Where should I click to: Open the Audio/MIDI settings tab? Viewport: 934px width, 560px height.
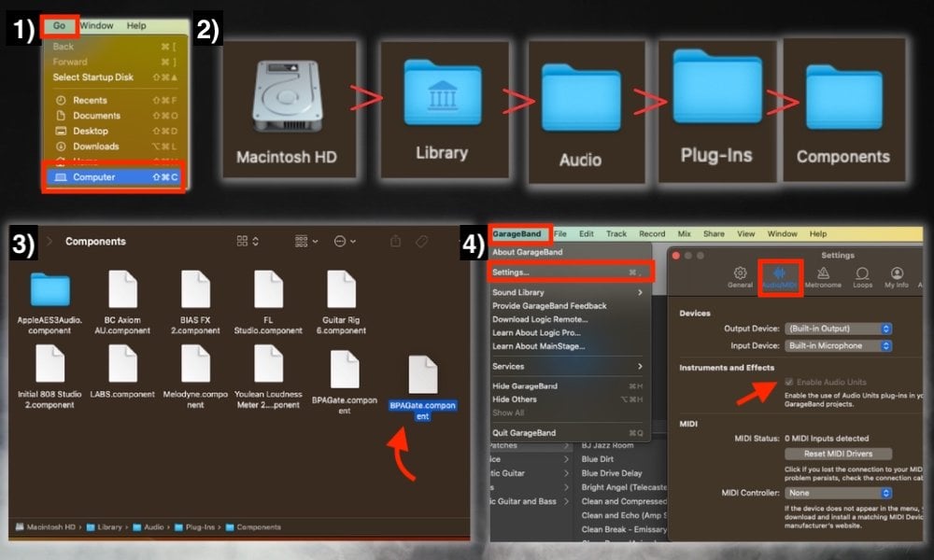[x=780, y=277]
